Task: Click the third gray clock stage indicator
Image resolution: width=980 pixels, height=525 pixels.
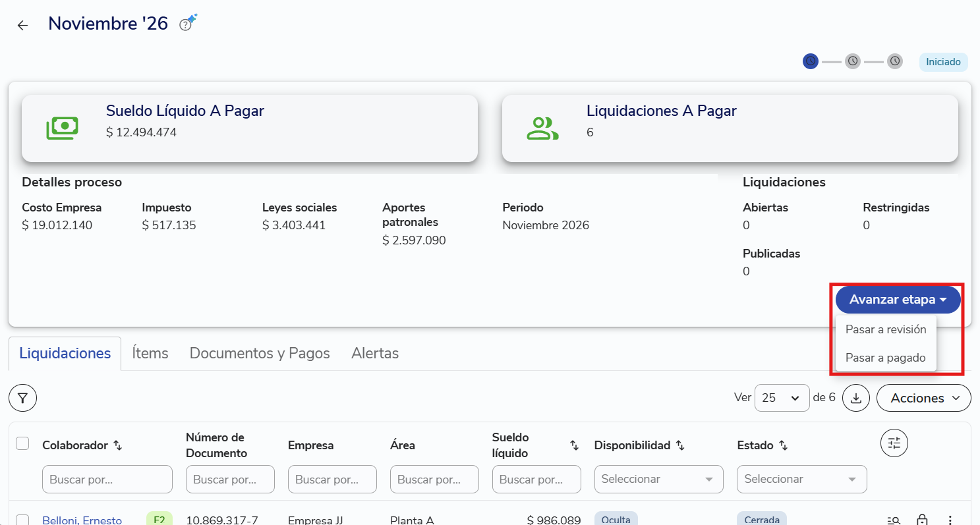Action: pos(895,61)
